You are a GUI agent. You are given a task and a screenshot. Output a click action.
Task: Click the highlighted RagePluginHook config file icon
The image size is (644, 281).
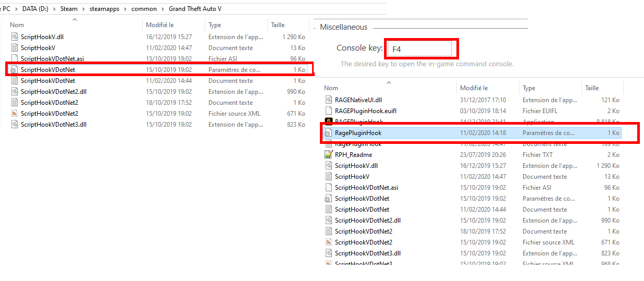tap(328, 133)
